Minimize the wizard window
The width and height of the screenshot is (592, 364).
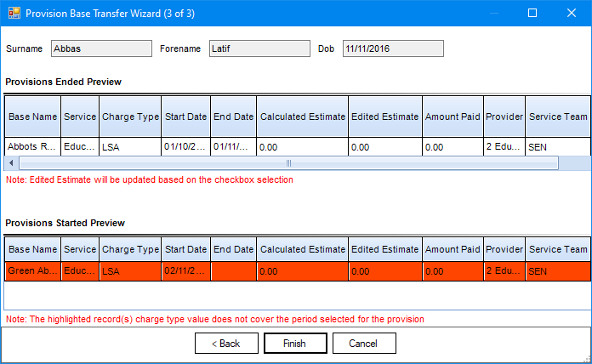click(x=493, y=14)
